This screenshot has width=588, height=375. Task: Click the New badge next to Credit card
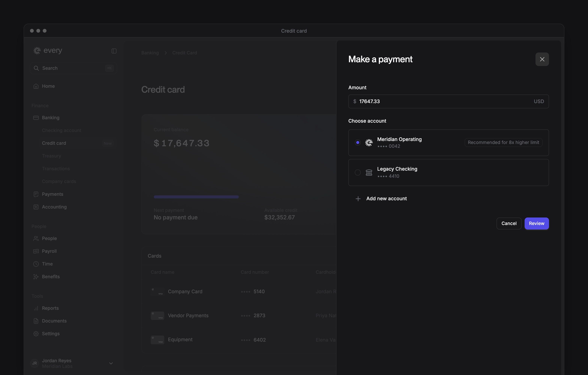coord(107,143)
